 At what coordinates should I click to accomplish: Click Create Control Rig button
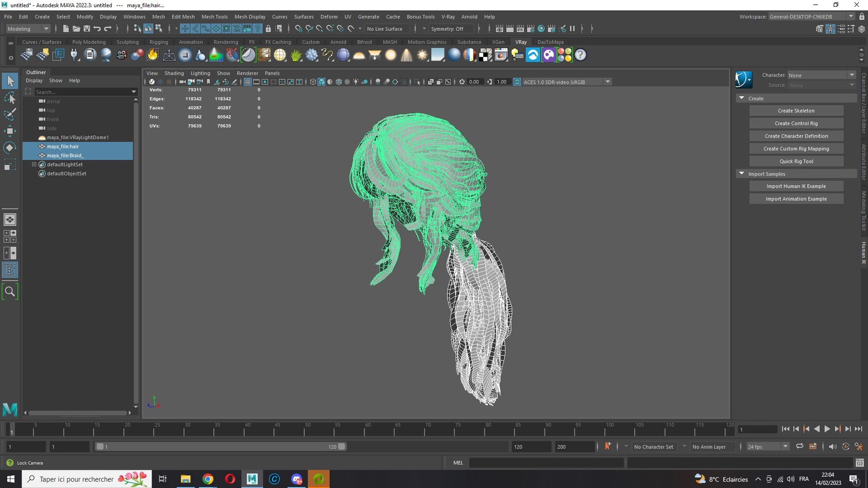click(x=796, y=123)
